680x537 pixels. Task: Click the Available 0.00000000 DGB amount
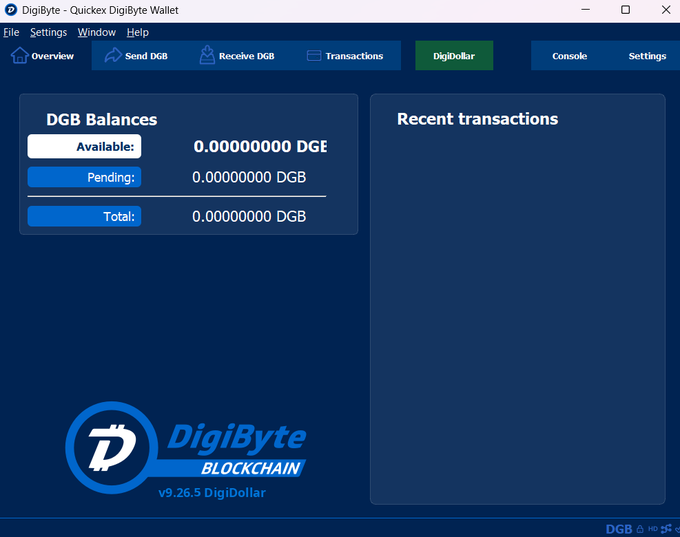pos(260,146)
